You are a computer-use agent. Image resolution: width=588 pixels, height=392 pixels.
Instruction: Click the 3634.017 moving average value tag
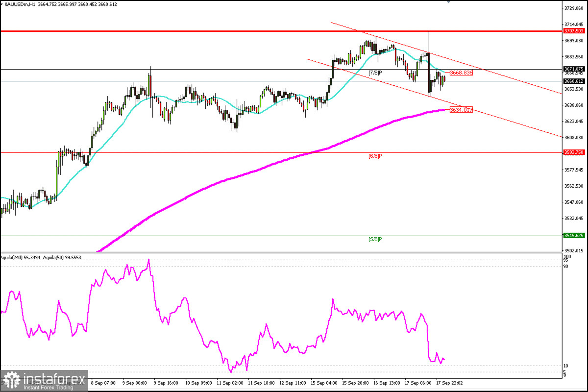(x=461, y=110)
